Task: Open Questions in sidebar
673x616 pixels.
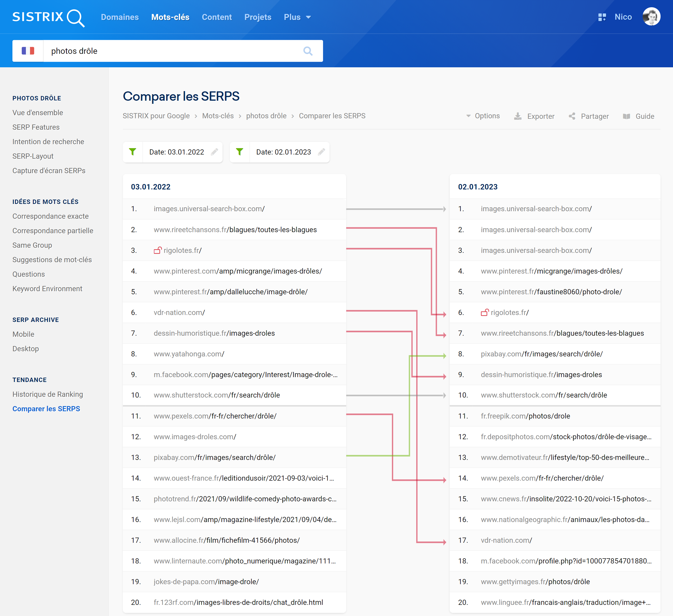Action: pyautogui.click(x=29, y=274)
